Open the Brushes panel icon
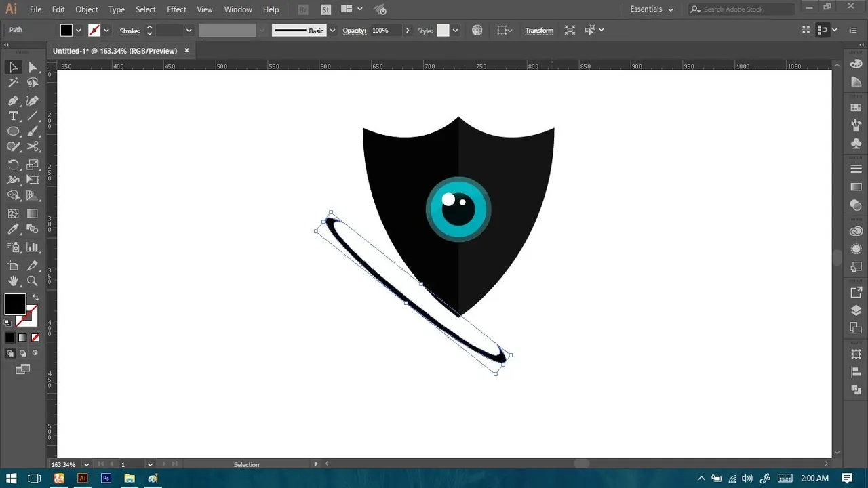Viewport: 868px width, 488px height. click(856, 125)
